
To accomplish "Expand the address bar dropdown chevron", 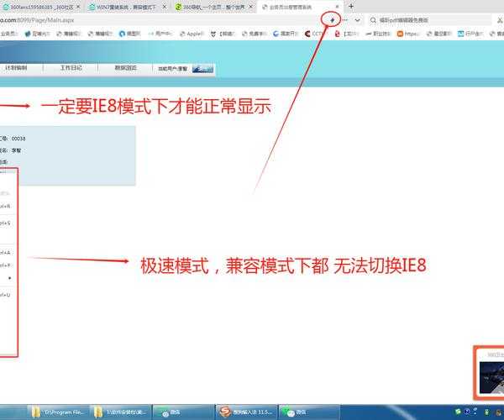I will [x=358, y=20].
